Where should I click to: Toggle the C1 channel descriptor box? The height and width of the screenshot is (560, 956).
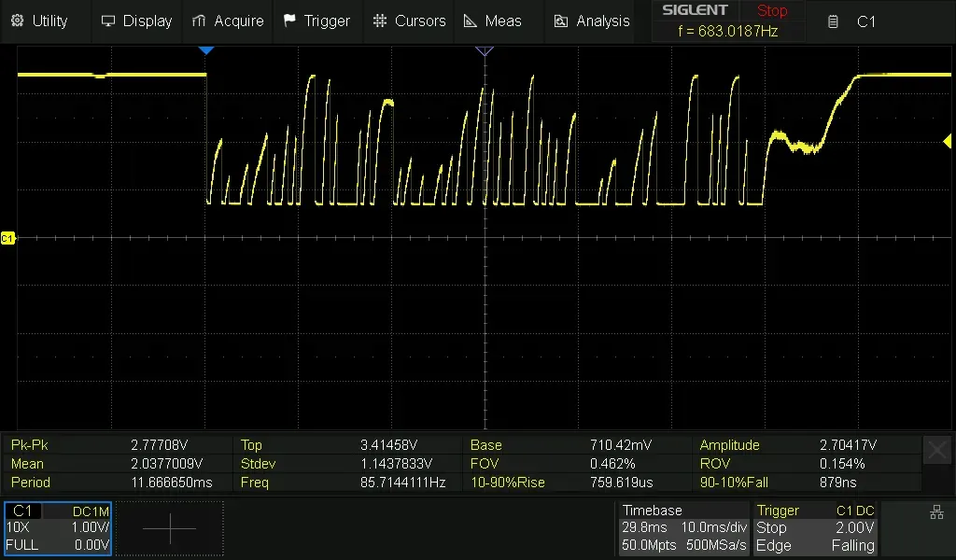(x=58, y=528)
